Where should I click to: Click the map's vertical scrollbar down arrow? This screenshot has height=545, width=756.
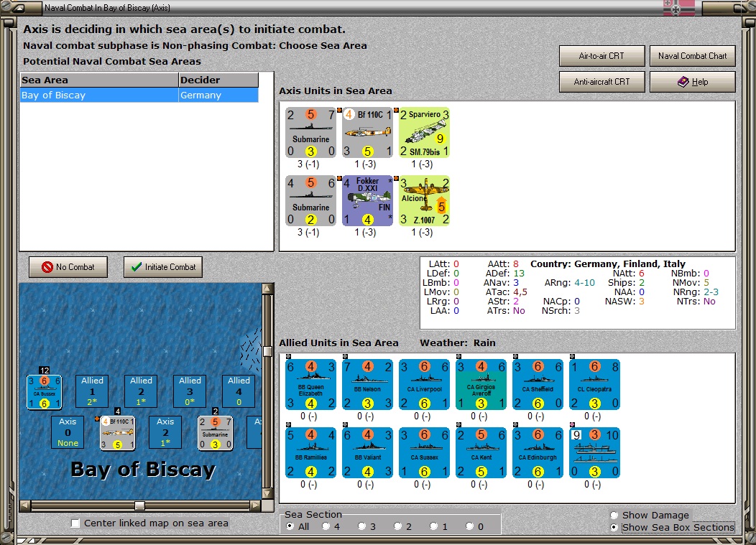click(267, 493)
